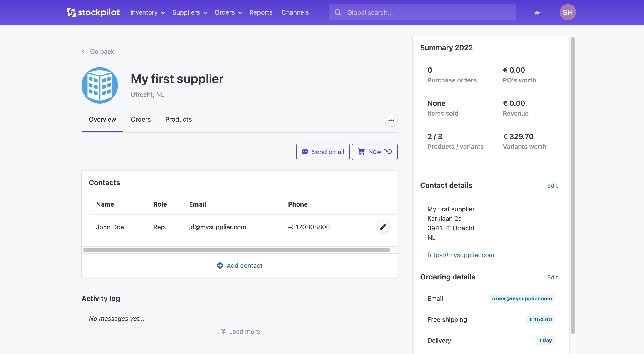Open Channels in the top navigation
This screenshot has width=644, height=354.
point(295,12)
